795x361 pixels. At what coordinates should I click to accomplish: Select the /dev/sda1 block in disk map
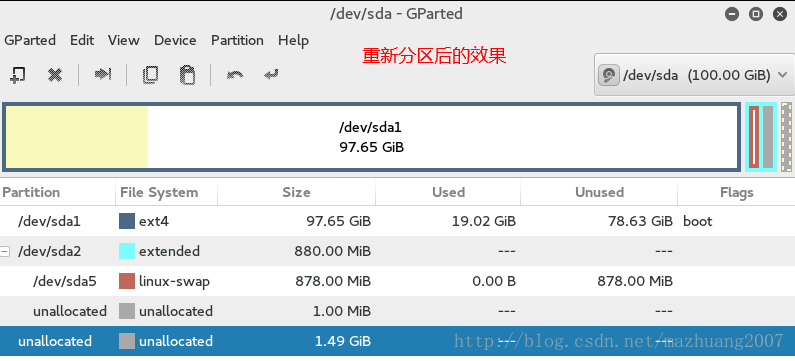click(371, 137)
